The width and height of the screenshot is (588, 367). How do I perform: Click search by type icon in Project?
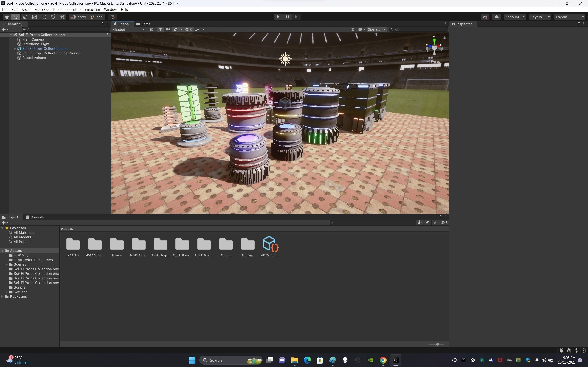point(420,222)
